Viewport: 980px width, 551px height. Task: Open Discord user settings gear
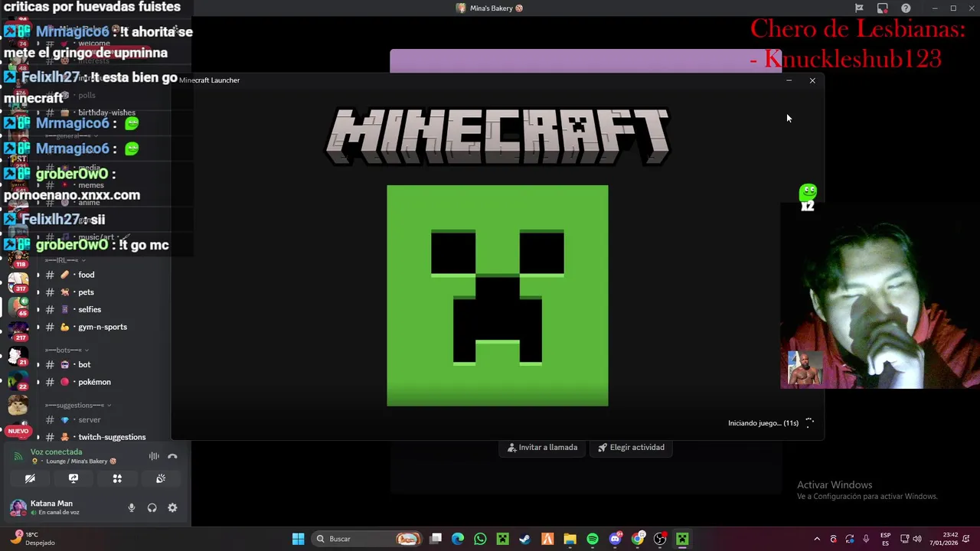pyautogui.click(x=172, y=507)
